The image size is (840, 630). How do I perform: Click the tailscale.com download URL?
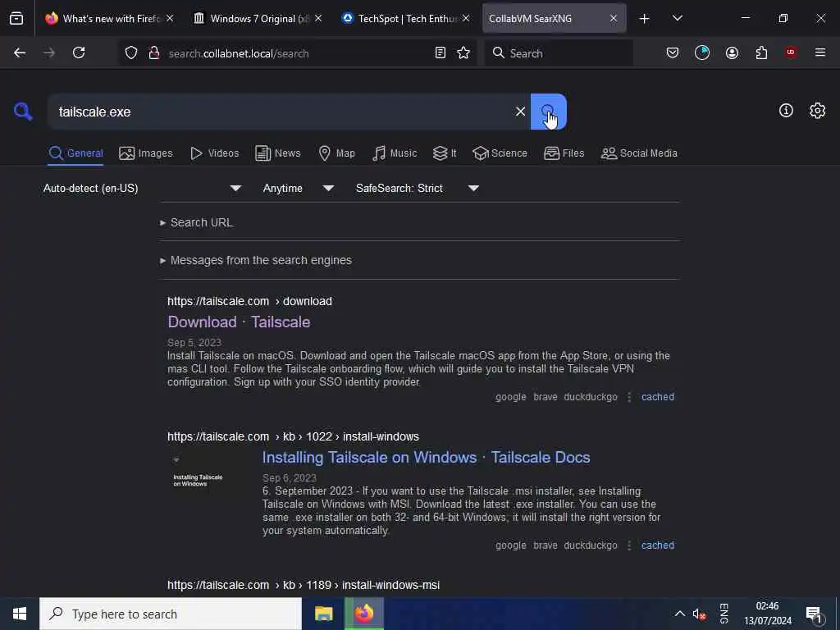249,301
